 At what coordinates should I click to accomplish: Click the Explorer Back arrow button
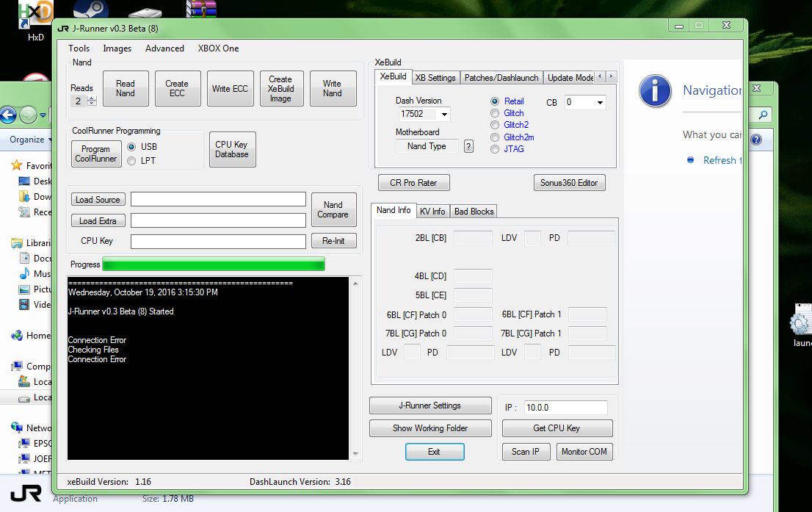(x=8, y=115)
